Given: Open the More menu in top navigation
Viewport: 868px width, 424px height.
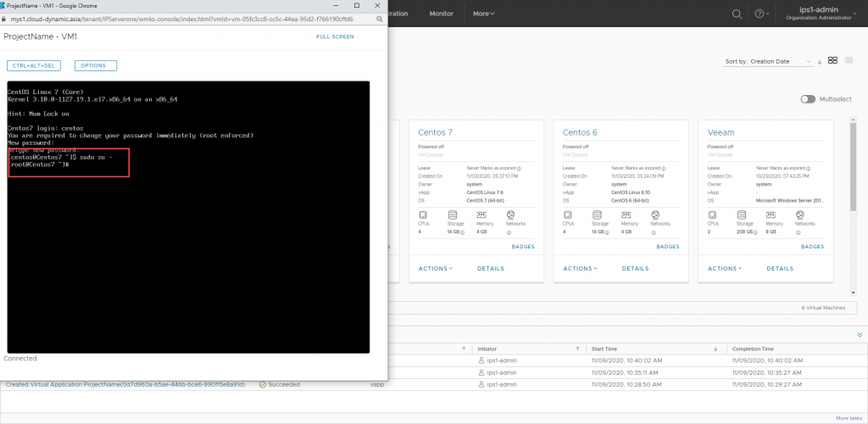Looking at the screenshot, I should (x=483, y=14).
